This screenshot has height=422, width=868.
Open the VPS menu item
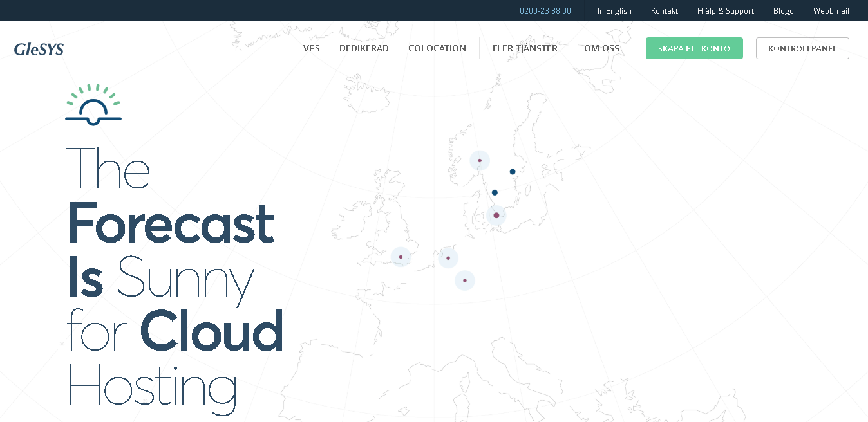point(312,48)
